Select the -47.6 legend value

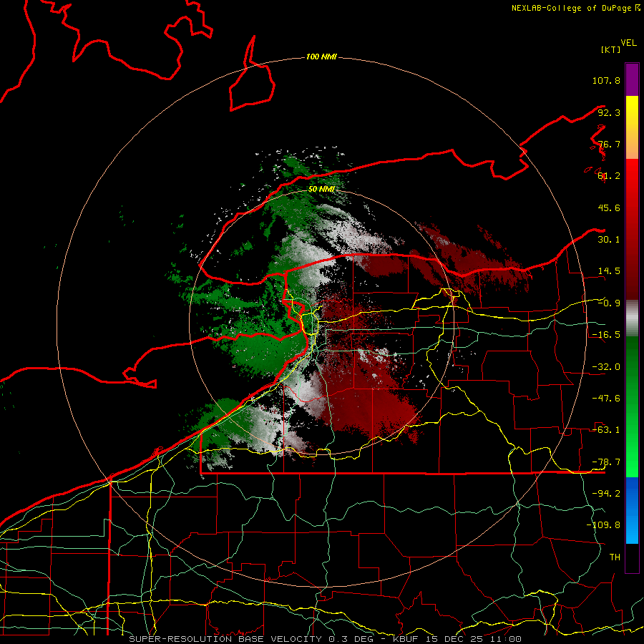pos(606,399)
